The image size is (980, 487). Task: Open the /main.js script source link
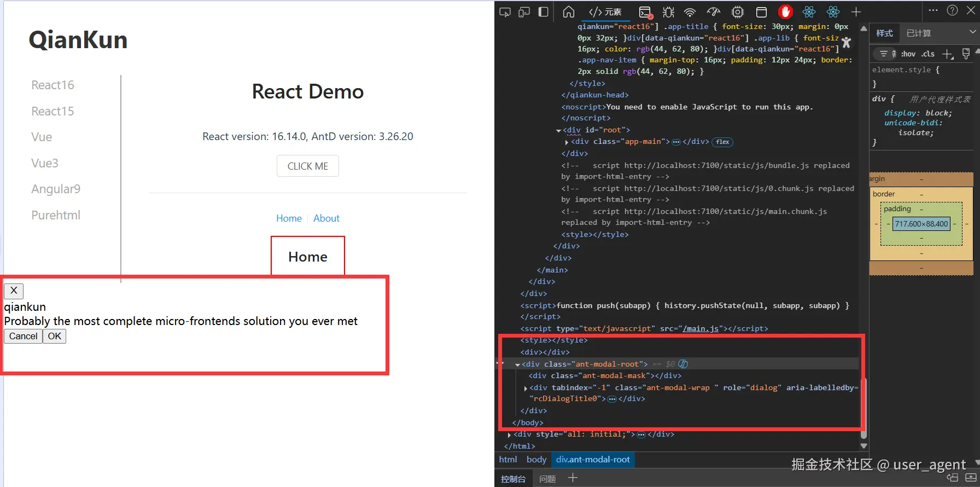coord(701,329)
